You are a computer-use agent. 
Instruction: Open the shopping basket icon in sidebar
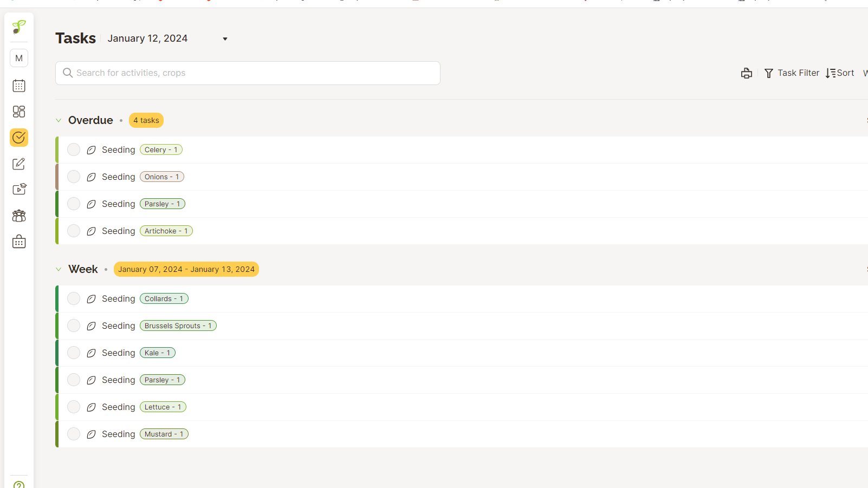point(19,242)
